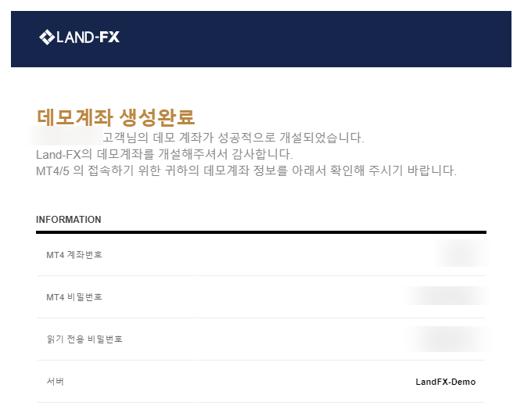Click the FX letters in the logo
The height and width of the screenshot is (420, 524).
(x=109, y=37)
